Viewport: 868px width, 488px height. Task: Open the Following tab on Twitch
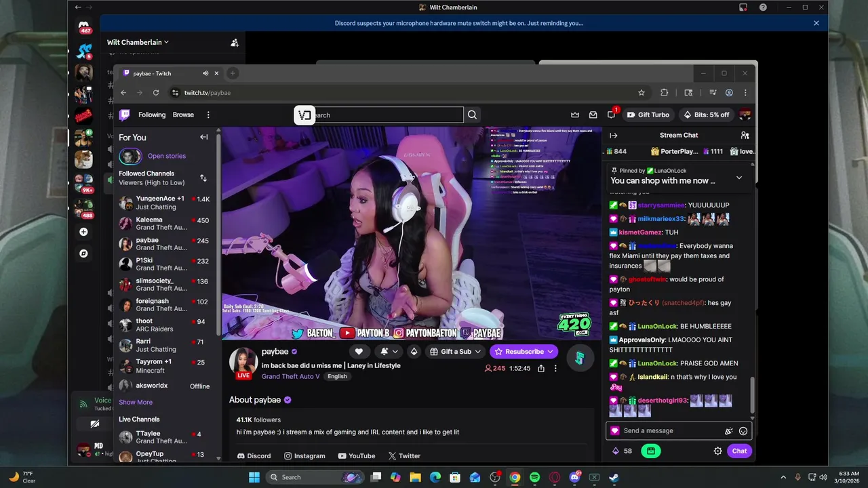(x=152, y=115)
